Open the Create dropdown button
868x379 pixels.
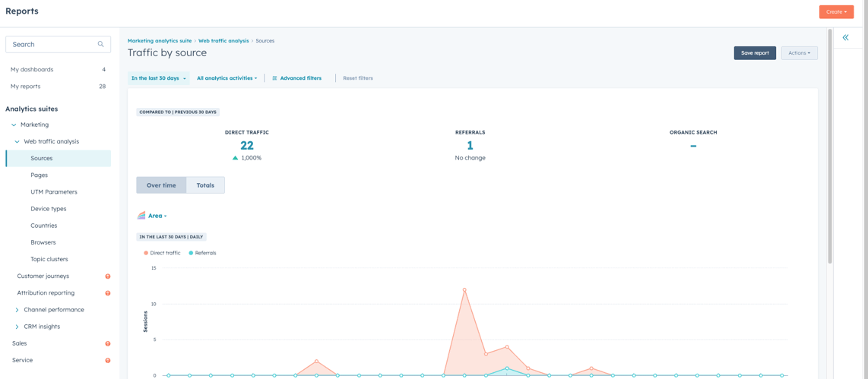pos(836,11)
